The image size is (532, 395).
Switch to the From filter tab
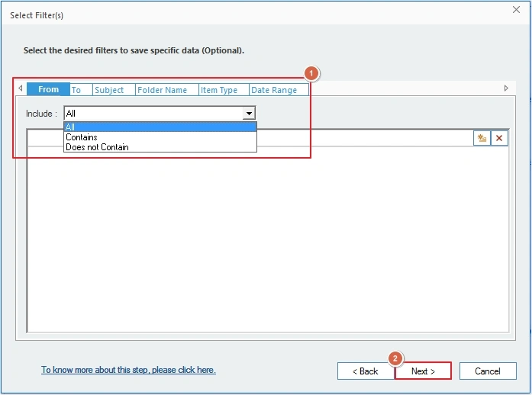coord(48,89)
